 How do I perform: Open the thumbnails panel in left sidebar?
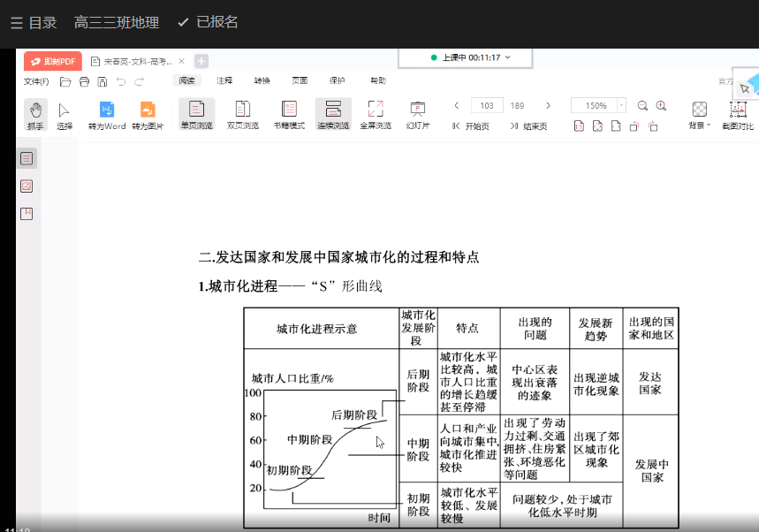[27, 186]
